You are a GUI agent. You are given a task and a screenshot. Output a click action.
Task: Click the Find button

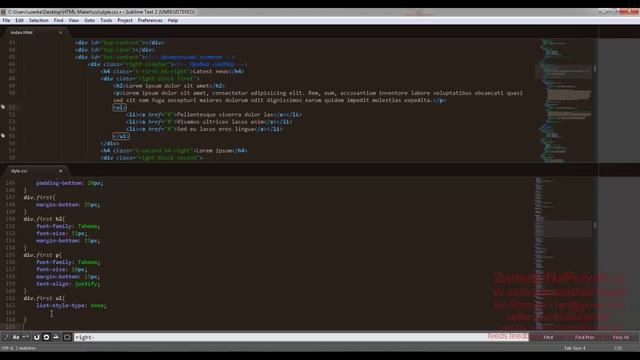tap(548, 337)
